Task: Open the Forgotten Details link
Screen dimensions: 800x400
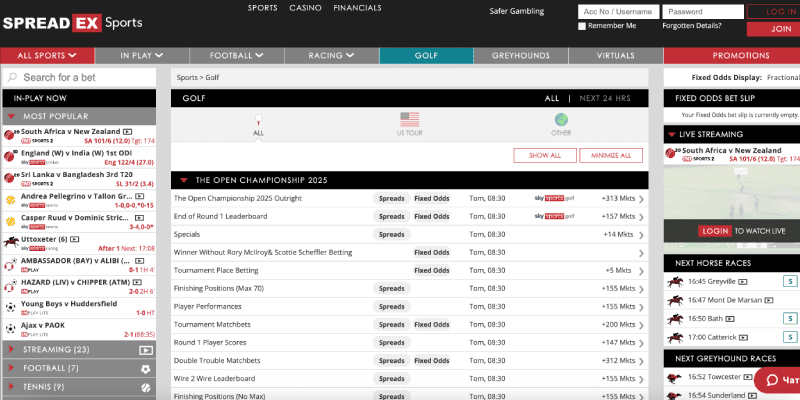Action: coord(692,26)
